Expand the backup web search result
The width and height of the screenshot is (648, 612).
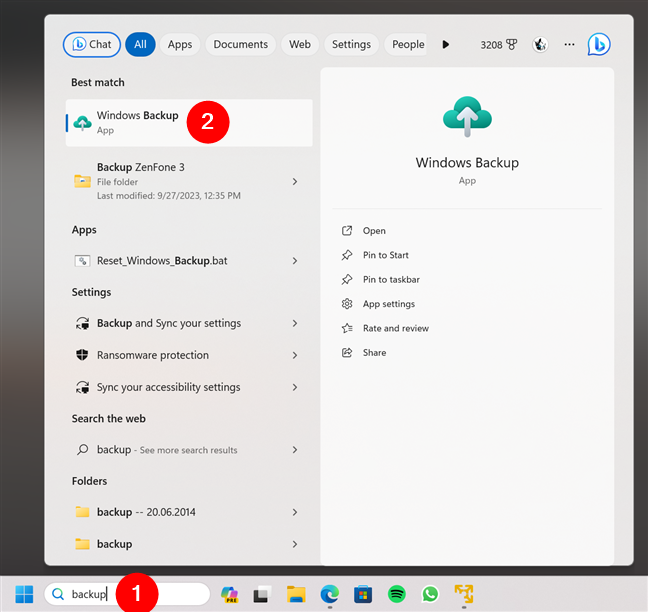tap(295, 450)
